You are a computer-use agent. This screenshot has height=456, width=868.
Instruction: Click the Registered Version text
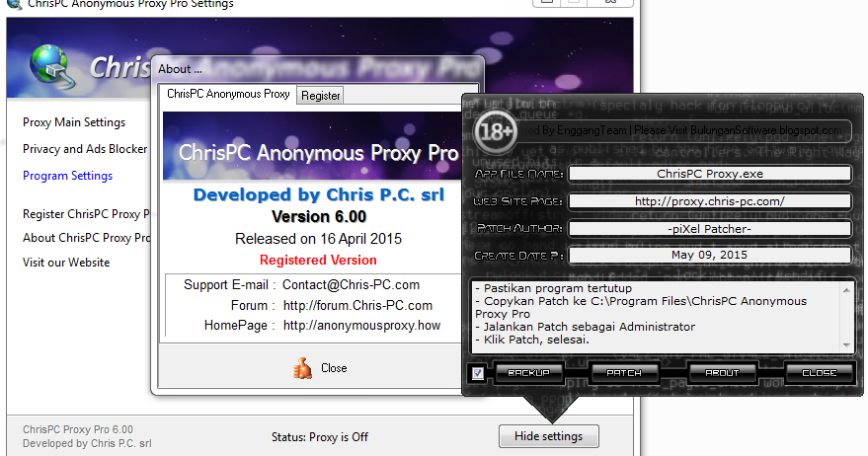pyautogui.click(x=318, y=261)
